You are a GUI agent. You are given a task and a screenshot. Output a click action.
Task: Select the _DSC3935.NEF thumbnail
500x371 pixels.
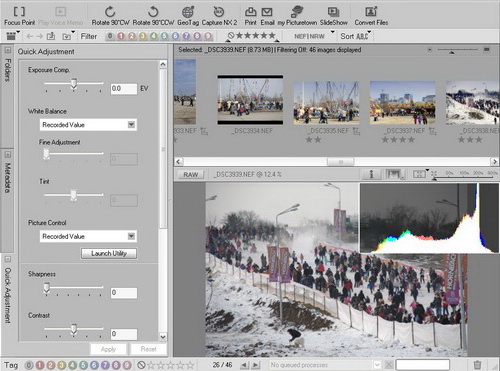(326, 103)
